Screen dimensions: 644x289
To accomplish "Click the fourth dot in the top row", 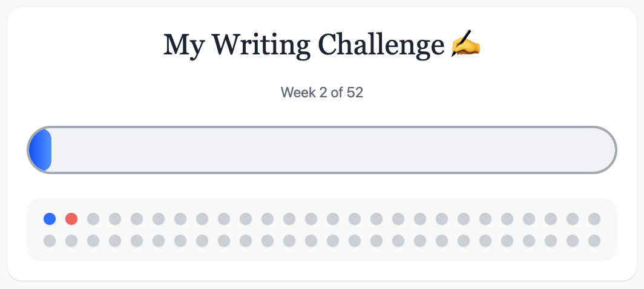I will [x=115, y=218].
